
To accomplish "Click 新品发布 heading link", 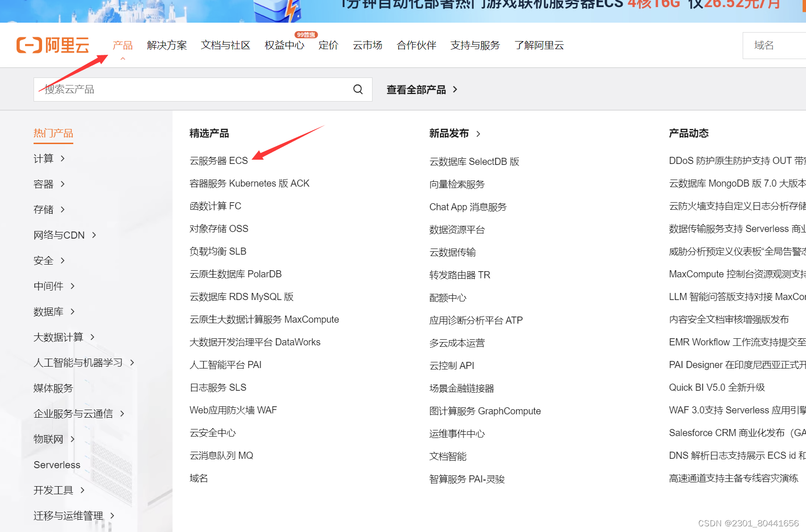I will tap(449, 133).
